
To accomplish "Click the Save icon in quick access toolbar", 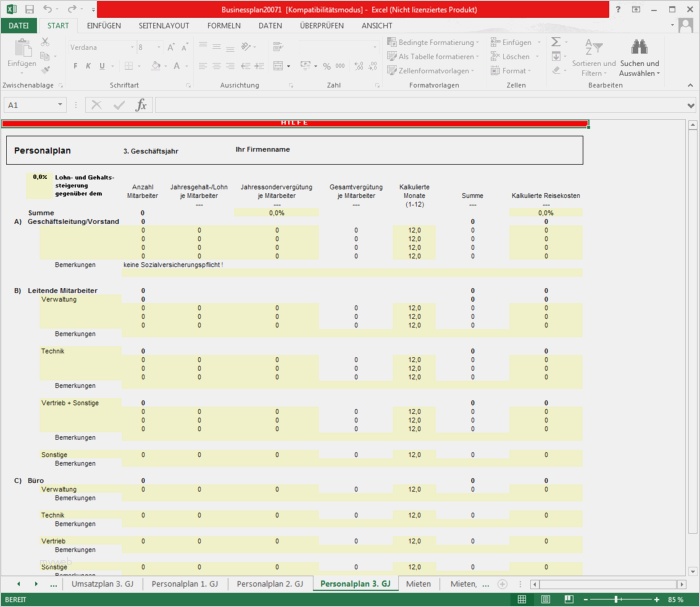I will [x=29, y=9].
